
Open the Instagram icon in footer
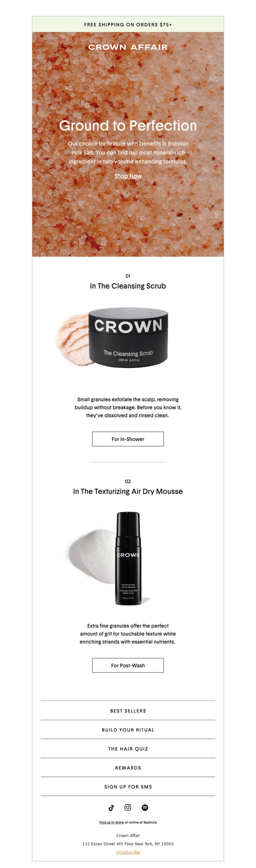pyautogui.click(x=128, y=807)
